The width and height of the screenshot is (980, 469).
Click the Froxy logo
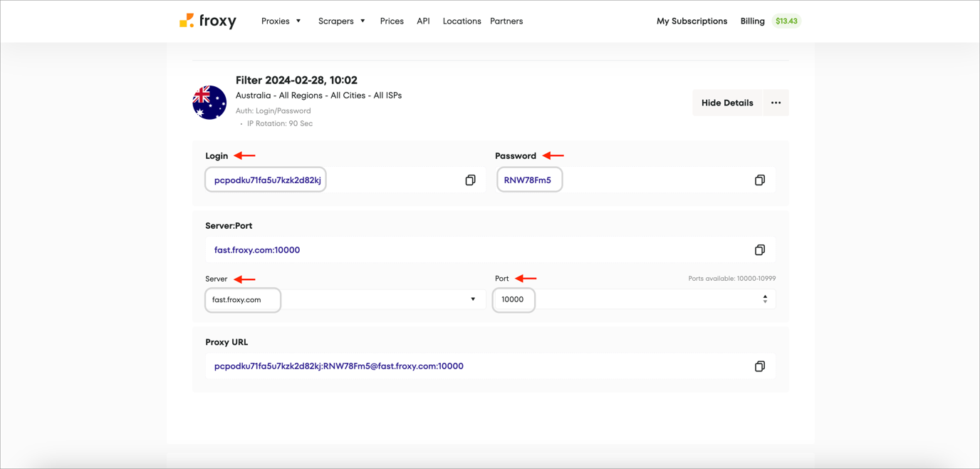207,21
